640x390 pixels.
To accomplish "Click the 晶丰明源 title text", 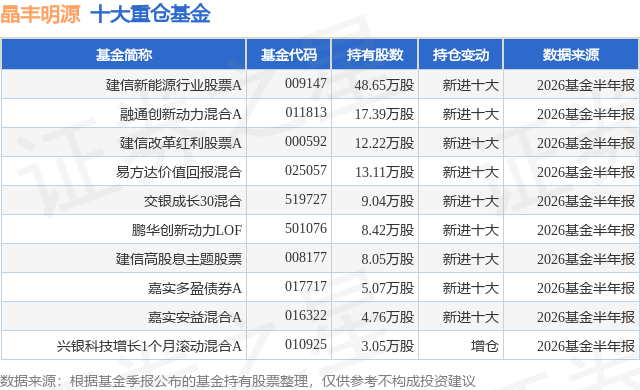I will pyautogui.click(x=40, y=14).
